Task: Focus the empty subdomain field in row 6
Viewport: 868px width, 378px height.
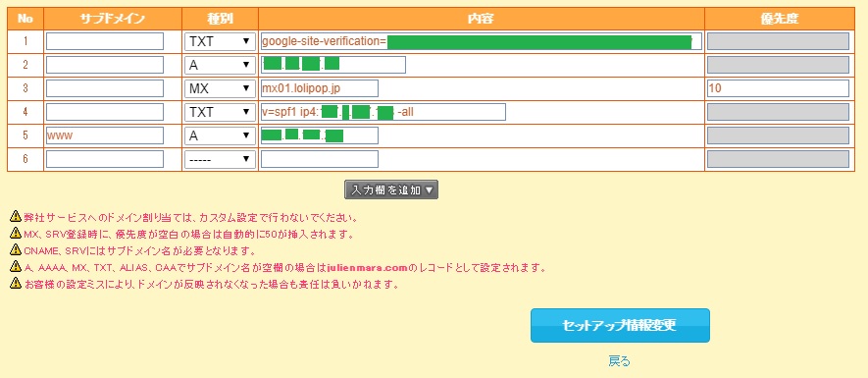Action: pos(105,159)
